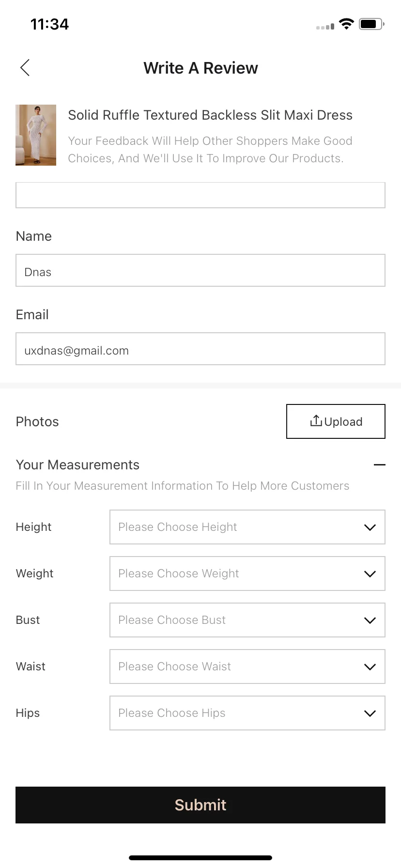Focus the Email field with uxdnas@gmail.com

click(200, 349)
